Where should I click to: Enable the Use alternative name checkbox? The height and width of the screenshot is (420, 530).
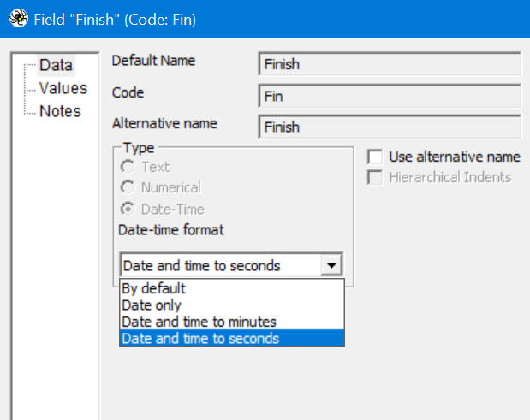point(374,157)
